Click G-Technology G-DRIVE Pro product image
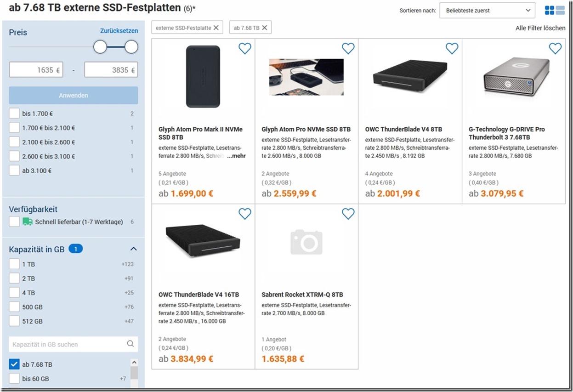 pos(516,76)
